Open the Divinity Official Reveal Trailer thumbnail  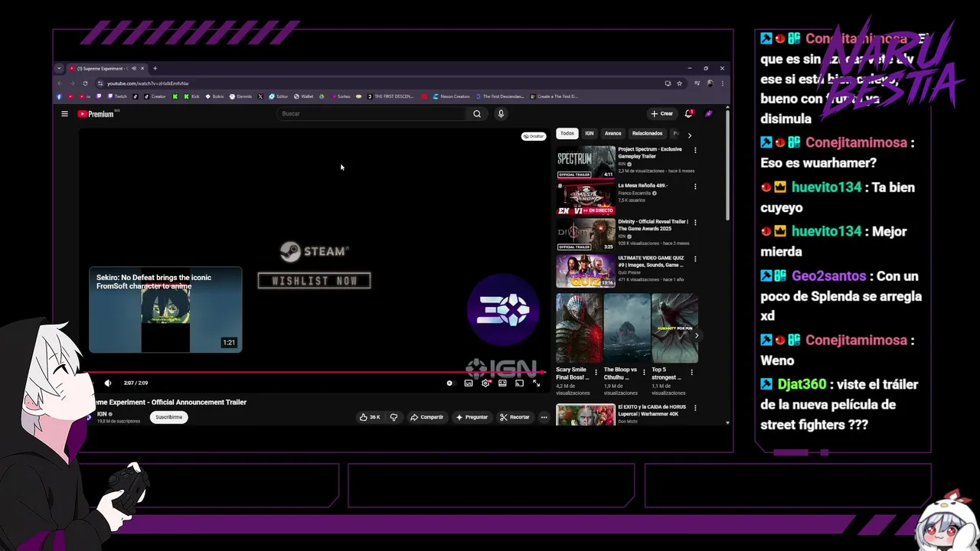coord(586,235)
